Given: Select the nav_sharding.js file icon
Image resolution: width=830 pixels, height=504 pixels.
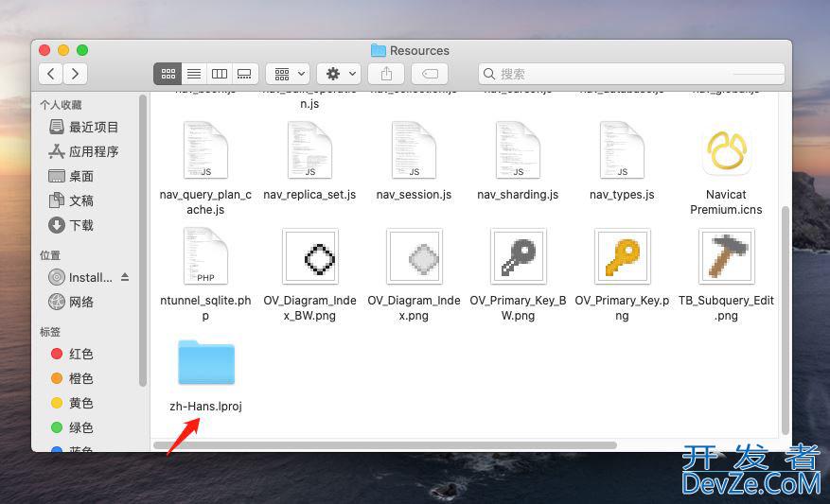Looking at the screenshot, I should tap(518, 150).
